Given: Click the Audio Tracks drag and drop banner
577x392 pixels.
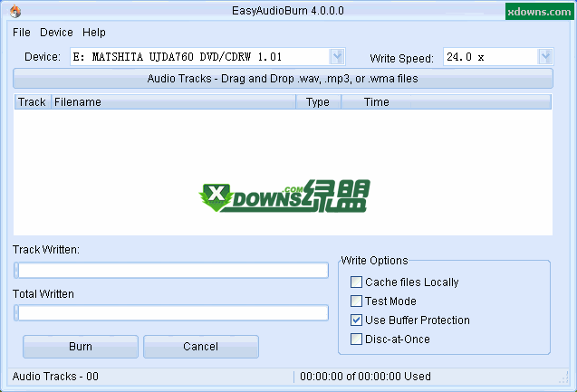Looking at the screenshot, I should [283, 79].
